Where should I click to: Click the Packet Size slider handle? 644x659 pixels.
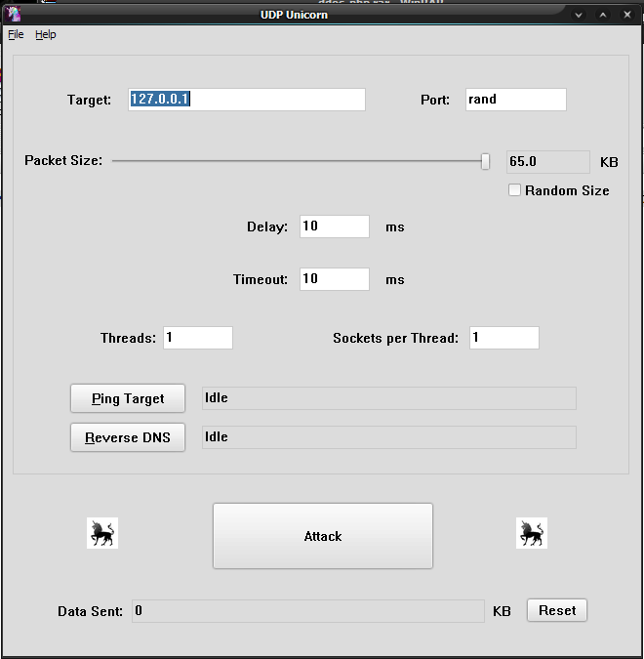[x=485, y=161]
